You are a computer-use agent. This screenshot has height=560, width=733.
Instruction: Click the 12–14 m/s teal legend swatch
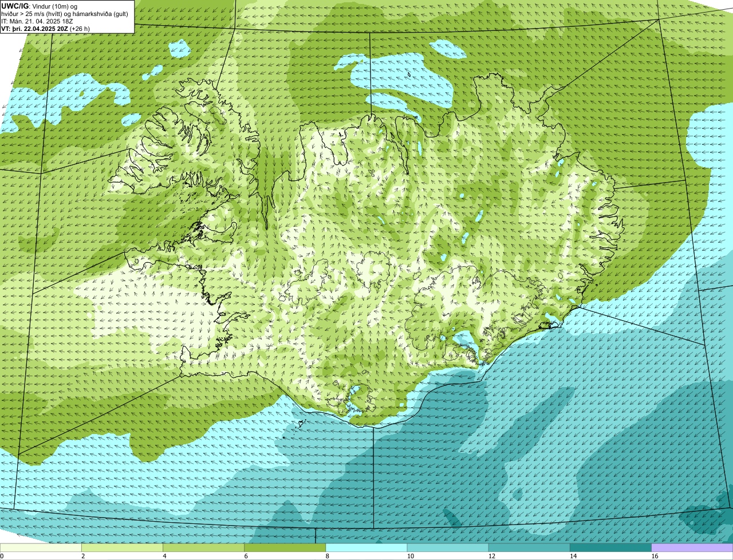(530, 547)
